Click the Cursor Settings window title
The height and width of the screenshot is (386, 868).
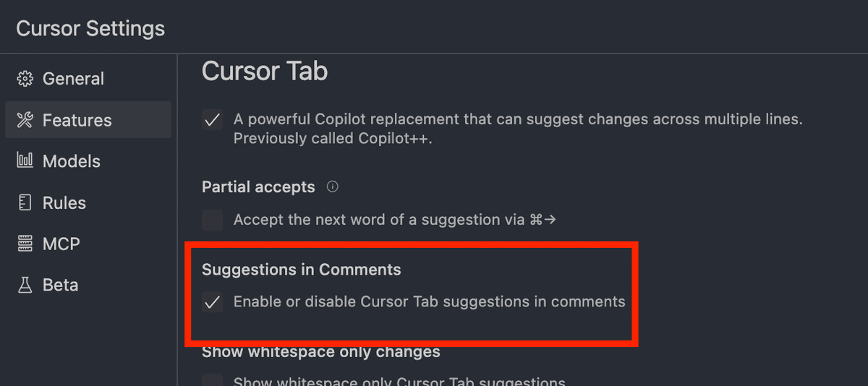(90, 29)
